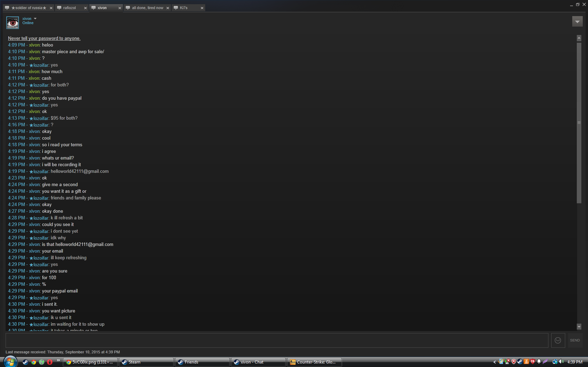Open the chat options dropdown at top right
588x367 pixels.
pyautogui.click(x=577, y=22)
